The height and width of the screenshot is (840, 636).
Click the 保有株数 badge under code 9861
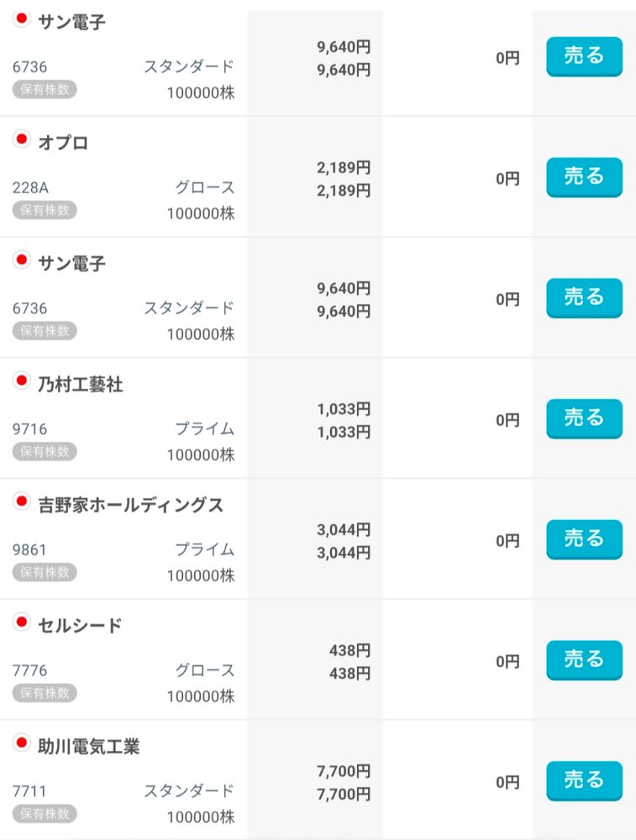pyautogui.click(x=45, y=573)
